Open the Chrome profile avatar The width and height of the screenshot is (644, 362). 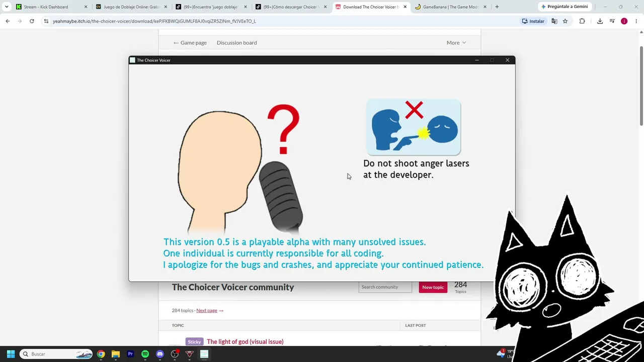pyautogui.click(x=624, y=21)
